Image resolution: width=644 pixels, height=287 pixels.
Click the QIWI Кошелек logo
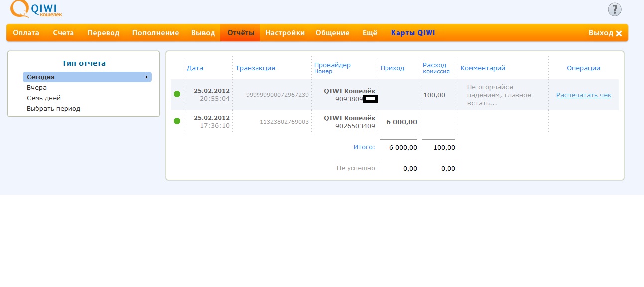point(36,9)
